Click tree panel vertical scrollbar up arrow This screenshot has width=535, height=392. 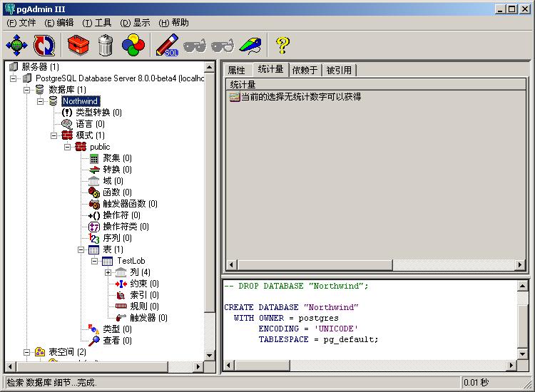coord(210,68)
